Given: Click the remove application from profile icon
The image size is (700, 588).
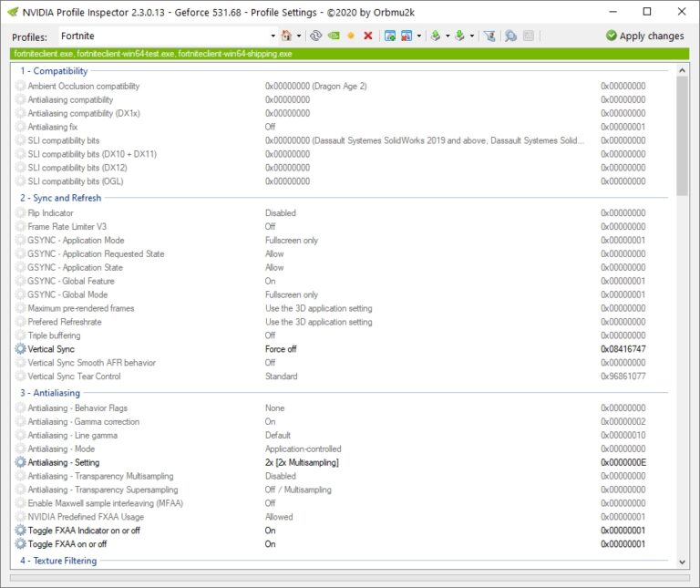Looking at the screenshot, I should pyautogui.click(x=407, y=36).
